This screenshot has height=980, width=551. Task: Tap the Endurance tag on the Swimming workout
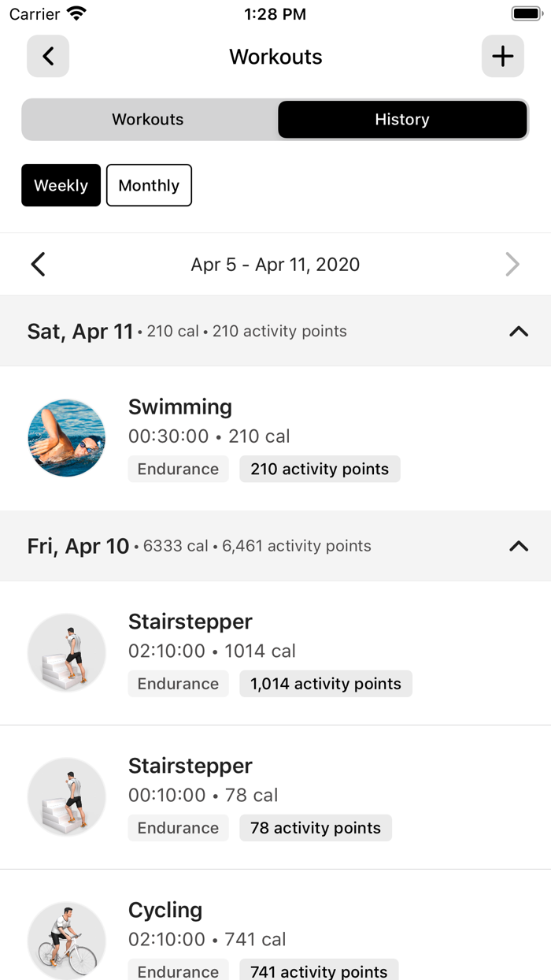(x=178, y=469)
